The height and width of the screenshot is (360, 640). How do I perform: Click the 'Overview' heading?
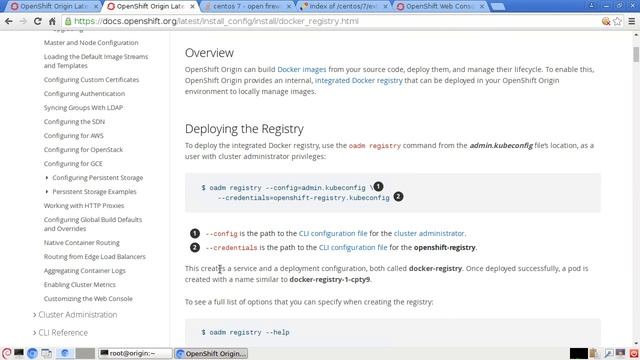(x=209, y=53)
